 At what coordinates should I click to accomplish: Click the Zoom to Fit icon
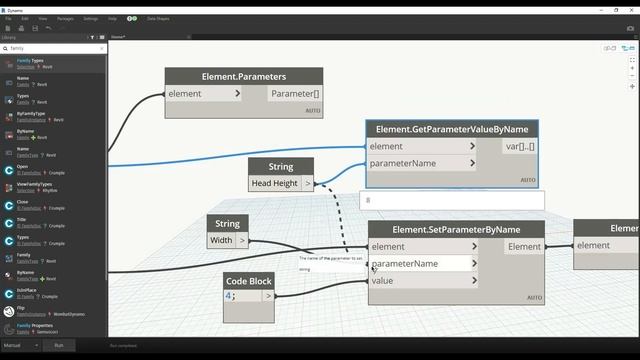tap(632, 60)
